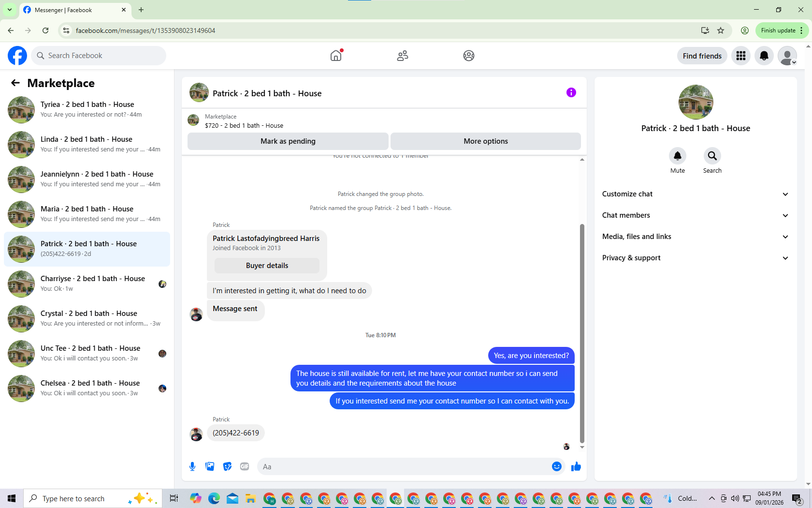Open Crystal 2 bed 1 bath conversation
Screen dimensions: 812x508
coord(87,319)
